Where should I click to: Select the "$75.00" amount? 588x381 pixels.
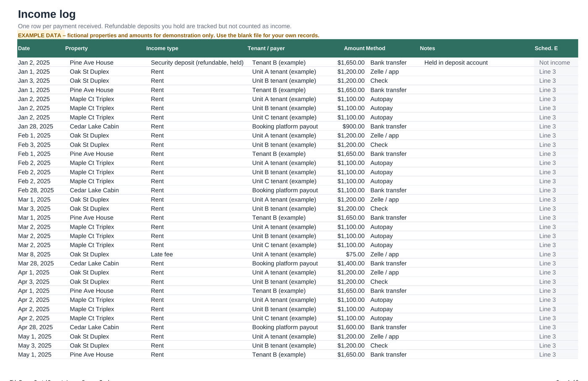coord(355,254)
